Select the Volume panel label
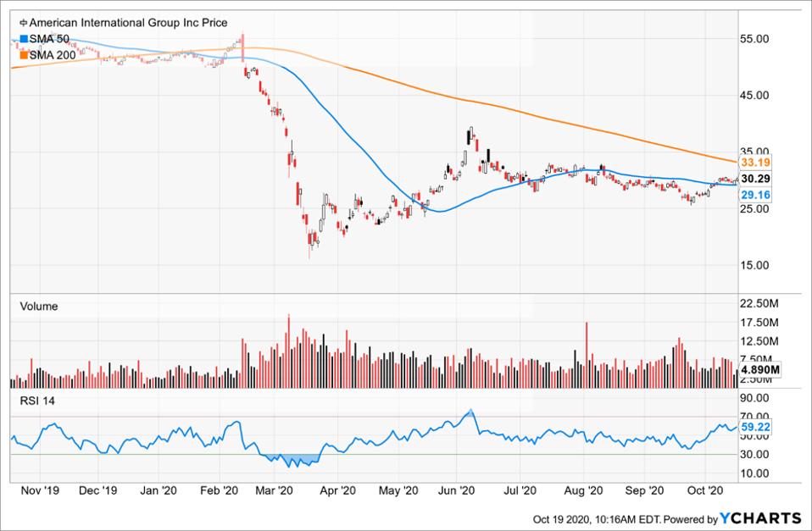 tap(39, 307)
